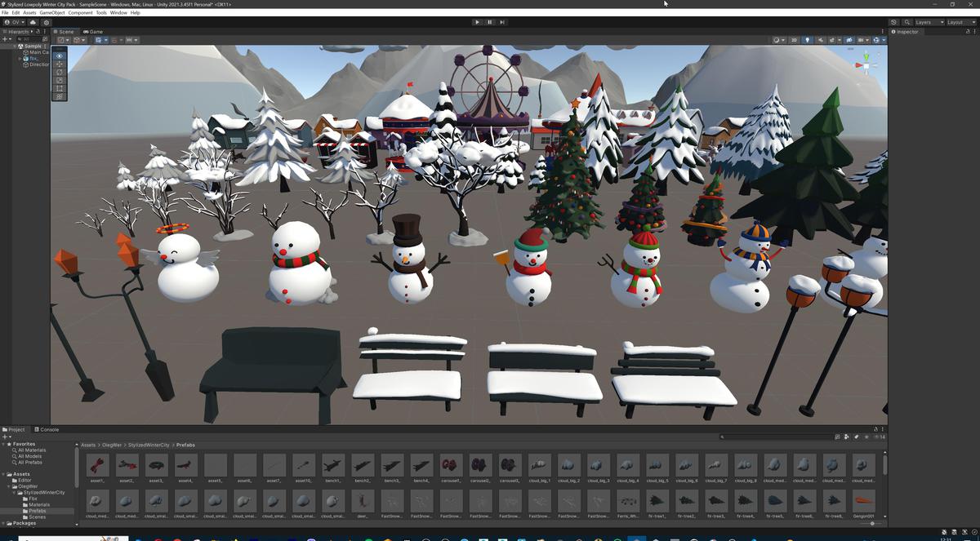Select the Move tool in scene overlay
Viewport: 980px width, 541px height.
click(59, 64)
